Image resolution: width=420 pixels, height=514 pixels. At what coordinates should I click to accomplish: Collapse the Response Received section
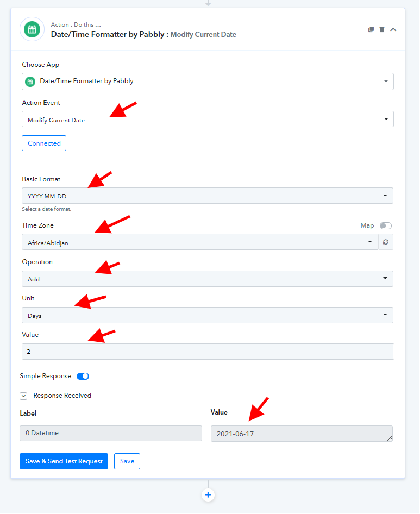[x=23, y=396]
